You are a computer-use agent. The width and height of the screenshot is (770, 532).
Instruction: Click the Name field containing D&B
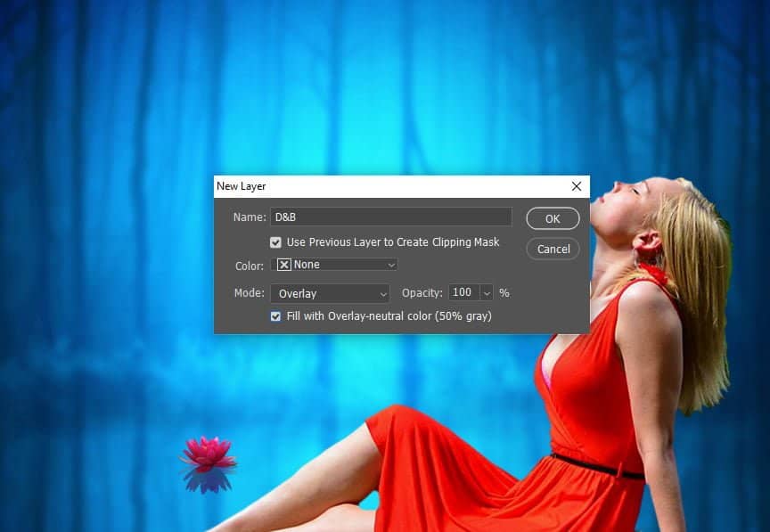coord(391,217)
